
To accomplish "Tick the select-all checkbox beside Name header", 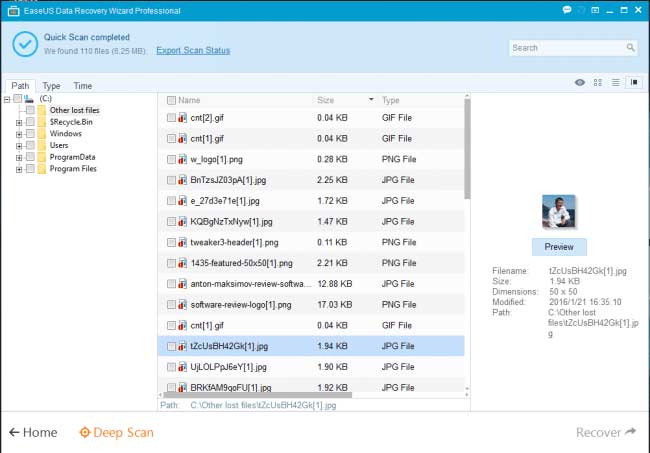I will tap(171, 100).
